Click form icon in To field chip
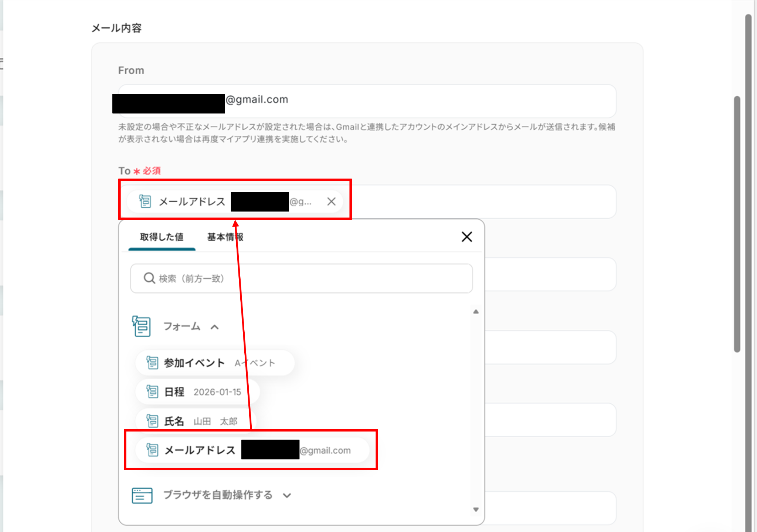Image resolution: width=757 pixels, height=532 pixels. tap(145, 201)
